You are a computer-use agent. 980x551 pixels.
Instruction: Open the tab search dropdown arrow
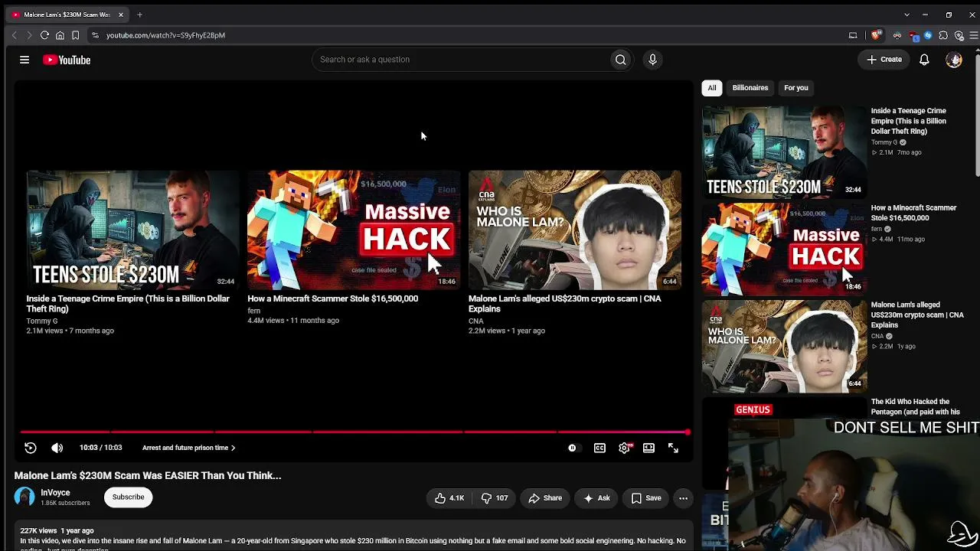pos(906,15)
